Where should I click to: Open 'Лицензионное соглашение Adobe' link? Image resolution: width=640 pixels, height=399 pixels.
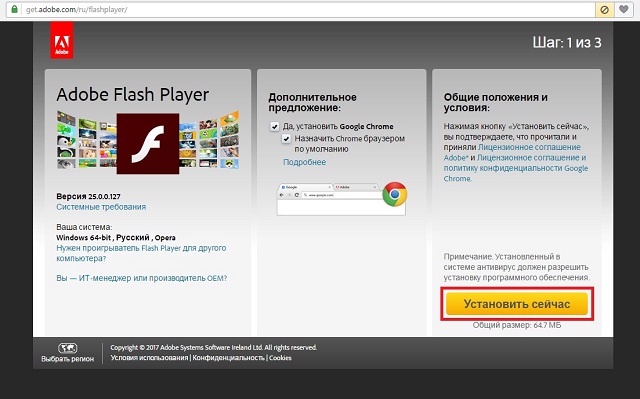click(x=512, y=152)
